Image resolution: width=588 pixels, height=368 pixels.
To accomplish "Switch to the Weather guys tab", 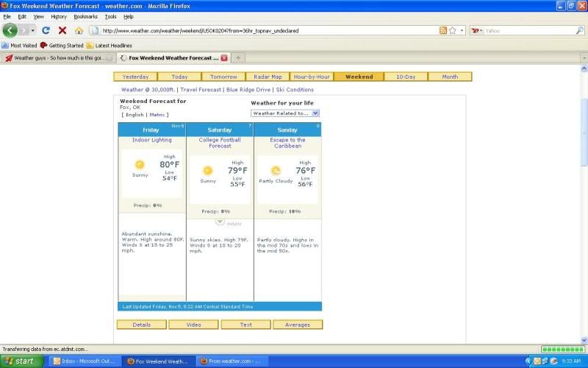I will pos(59,58).
